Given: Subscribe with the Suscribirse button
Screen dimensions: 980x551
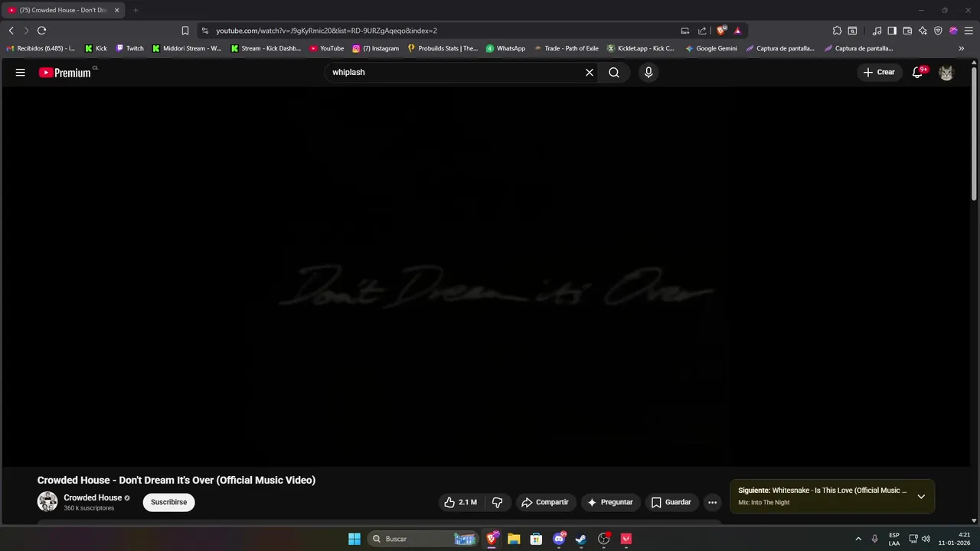Looking at the screenshot, I should [168, 502].
